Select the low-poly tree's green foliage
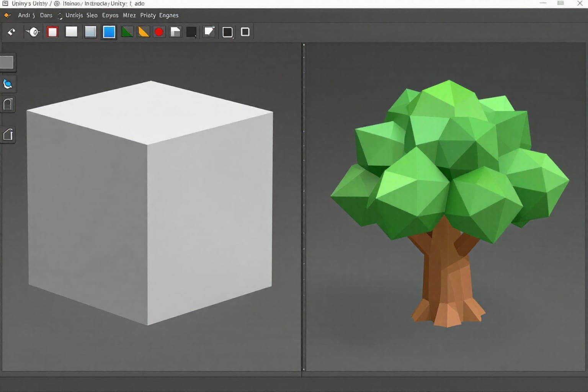 coord(450,161)
